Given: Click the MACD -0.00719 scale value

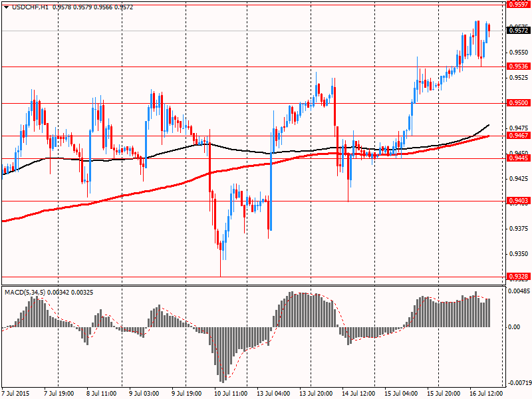Looking at the screenshot, I should coord(519,383).
